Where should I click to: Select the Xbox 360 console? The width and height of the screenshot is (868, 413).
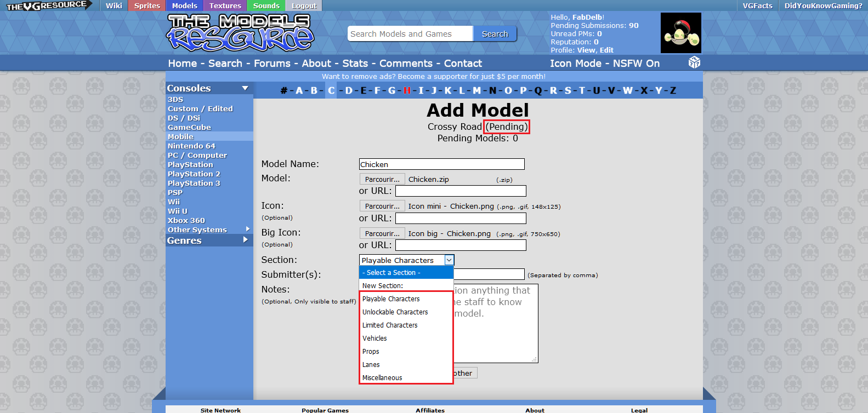pos(186,221)
